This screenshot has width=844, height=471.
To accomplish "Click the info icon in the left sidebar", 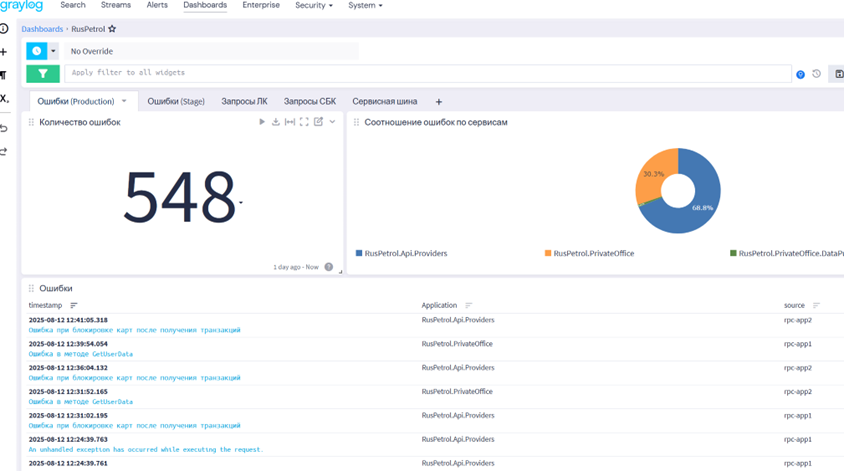I will click(x=4, y=29).
